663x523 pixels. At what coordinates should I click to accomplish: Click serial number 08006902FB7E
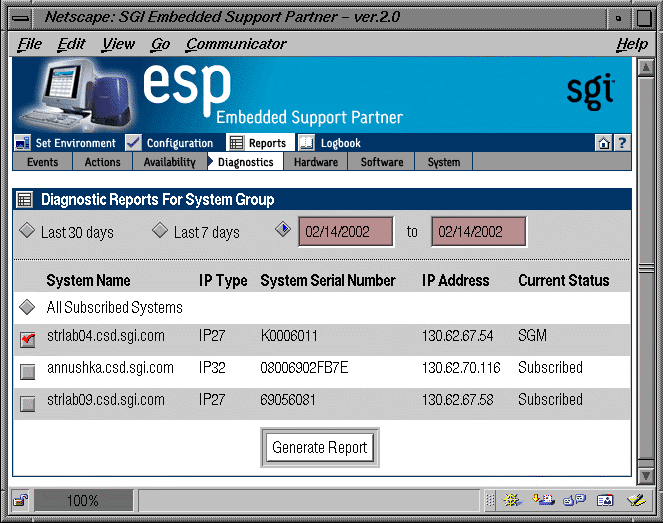[x=304, y=367]
